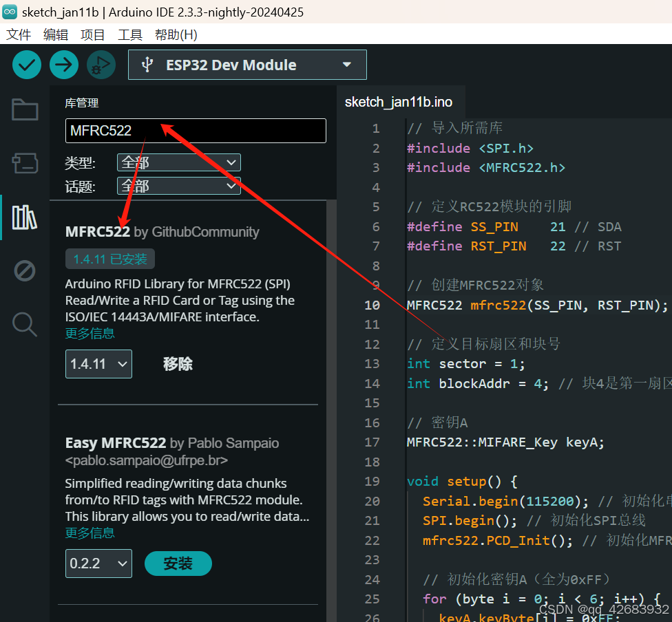Screen dimensions: 672x622
Task: Open the Boards Manager sidebar icon
Action: (x=25, y=163)
